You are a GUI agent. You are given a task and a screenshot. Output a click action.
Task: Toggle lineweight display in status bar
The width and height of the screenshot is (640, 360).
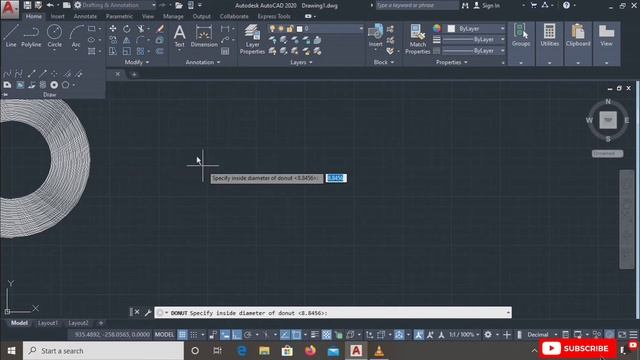coord(315,335)
